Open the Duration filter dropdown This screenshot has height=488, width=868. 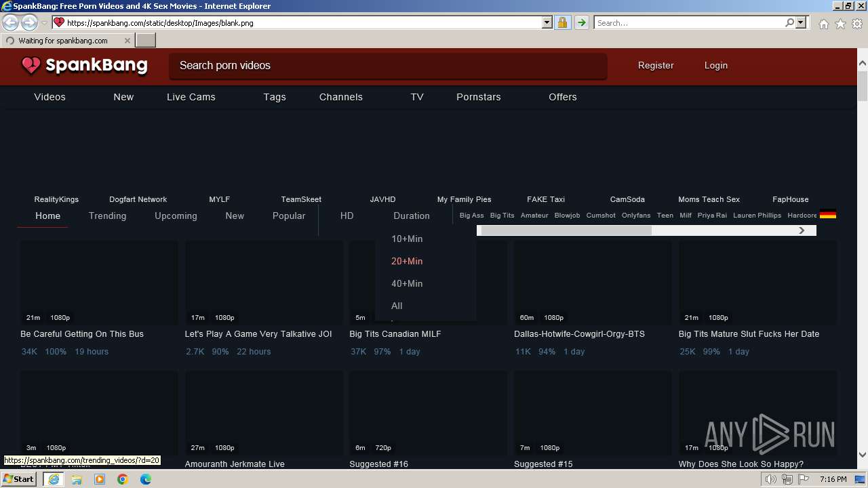[412, 216]
